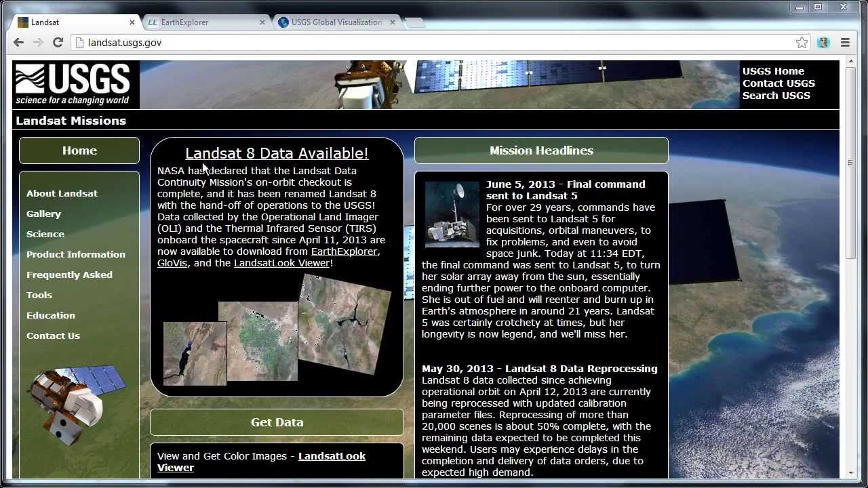This screenshot has width=868, height=488.
Task: Follow the GloVis link in the article
Action: pyautogui.click(x=172, y=263)
